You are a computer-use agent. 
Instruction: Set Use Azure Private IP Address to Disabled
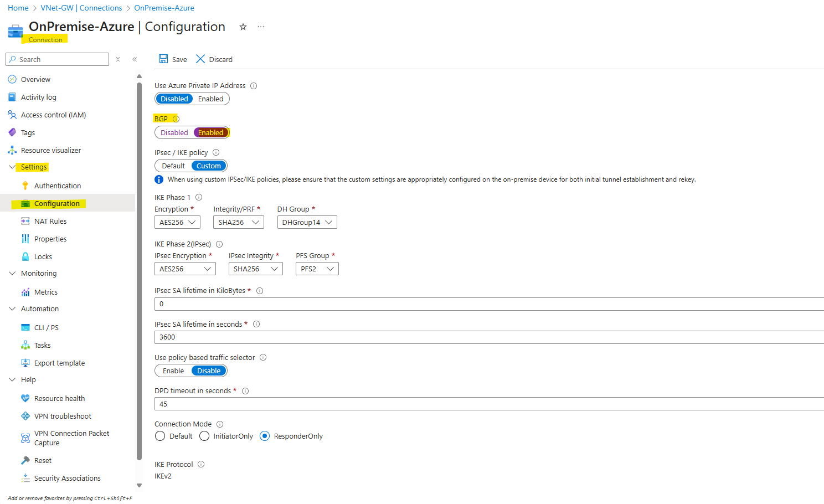pos(174,99)
